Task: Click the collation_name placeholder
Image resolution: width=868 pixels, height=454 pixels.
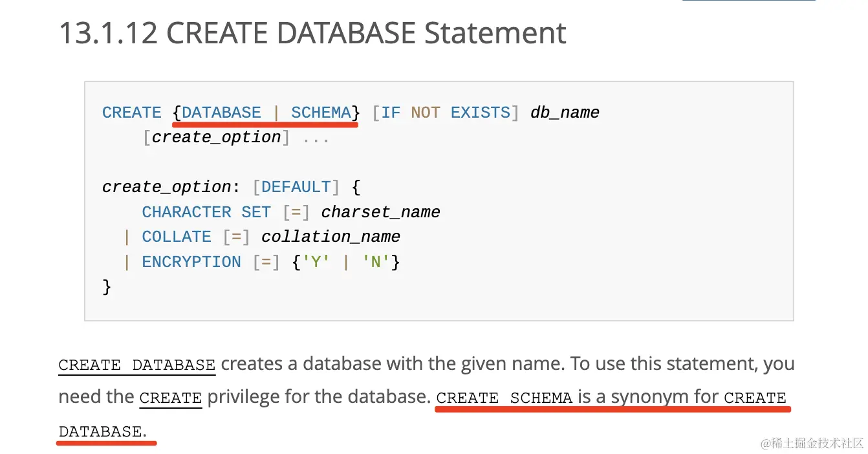Action: click(331, 237)
